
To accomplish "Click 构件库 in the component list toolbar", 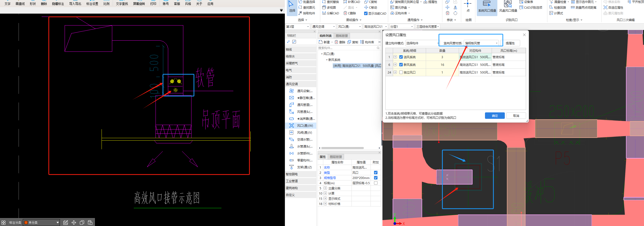I will (367, 42).
